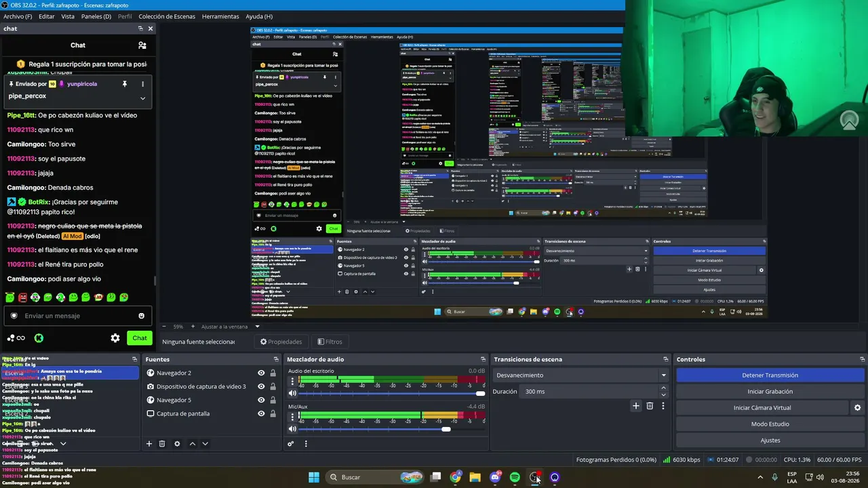This screenshot has height=488, width=868.
Task: Mute the Audio del escritorio channel
Action: click(x=292, y=393)
